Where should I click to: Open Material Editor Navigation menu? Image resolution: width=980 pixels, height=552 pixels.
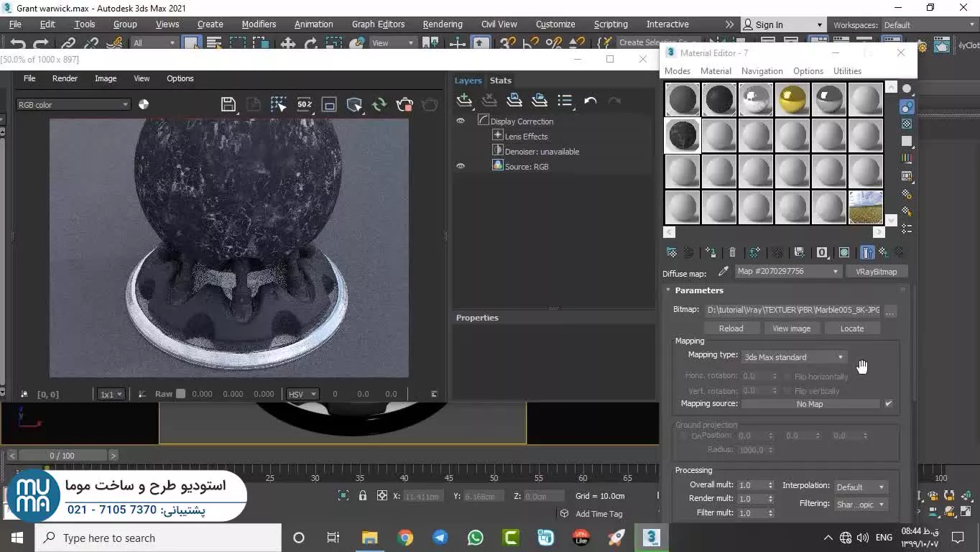762,71
